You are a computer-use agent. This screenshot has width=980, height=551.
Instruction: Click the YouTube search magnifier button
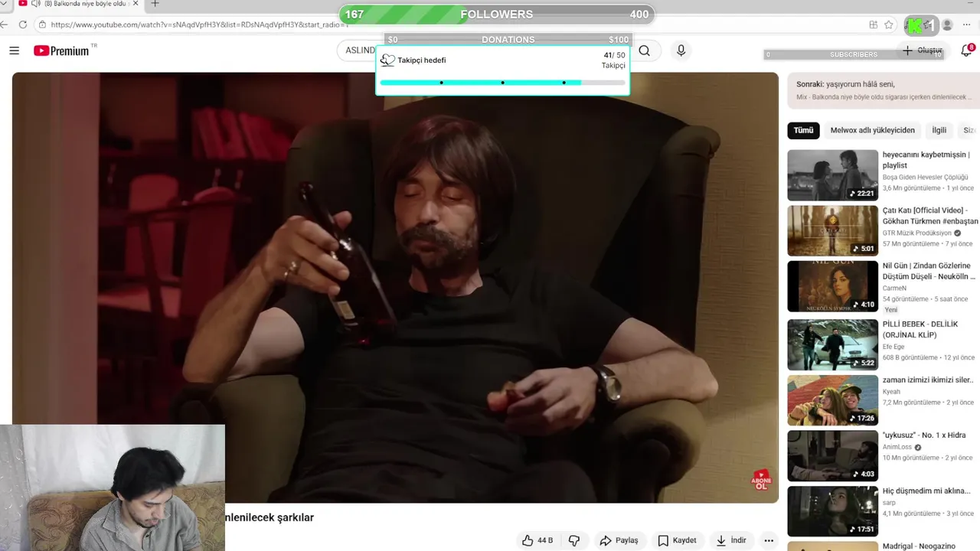[645, 51]
